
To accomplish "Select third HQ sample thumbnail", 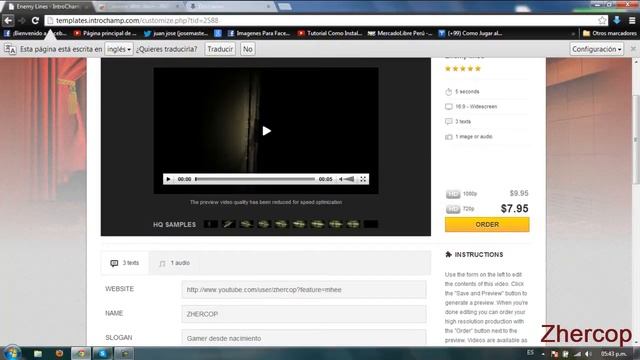I will click(246, 224).
